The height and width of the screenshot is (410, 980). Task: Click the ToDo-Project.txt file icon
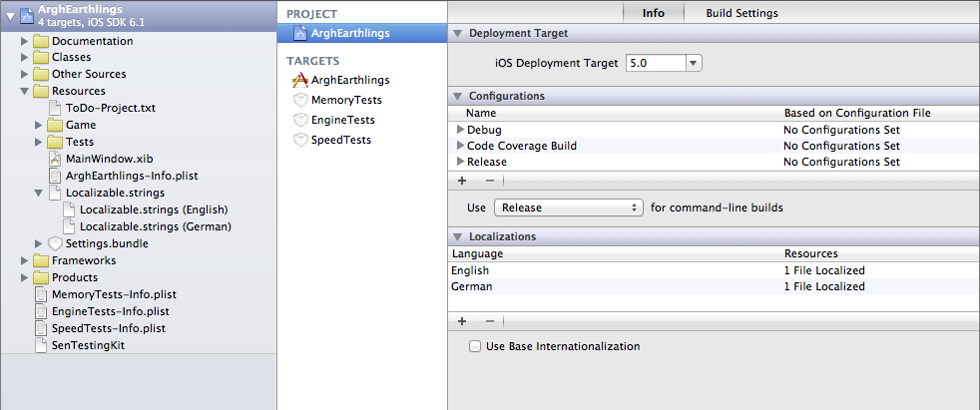pos(55,108)
